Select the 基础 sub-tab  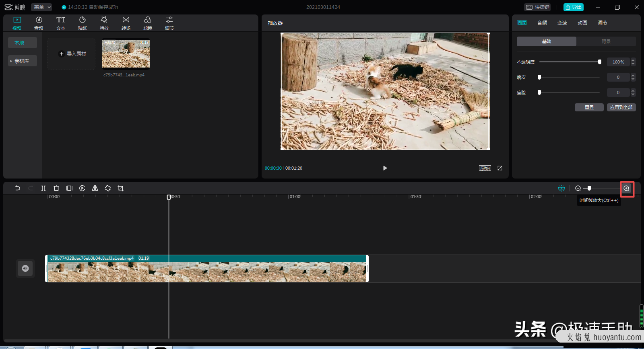(x=547, y=41)
